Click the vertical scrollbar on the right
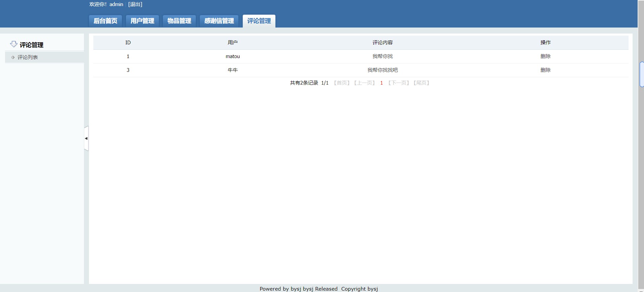Viewport: 644px width, 292px height. point(641,75)
